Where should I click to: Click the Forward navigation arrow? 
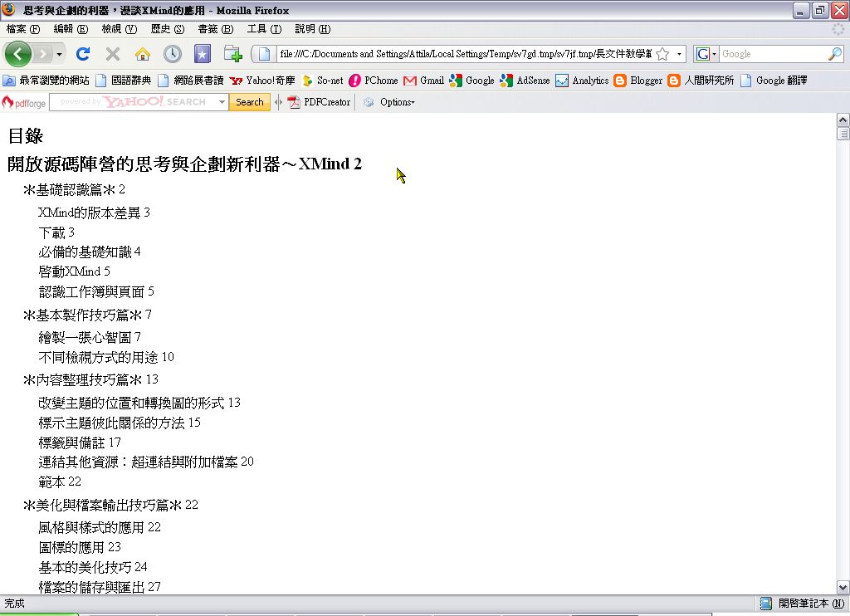pos(42,54)
